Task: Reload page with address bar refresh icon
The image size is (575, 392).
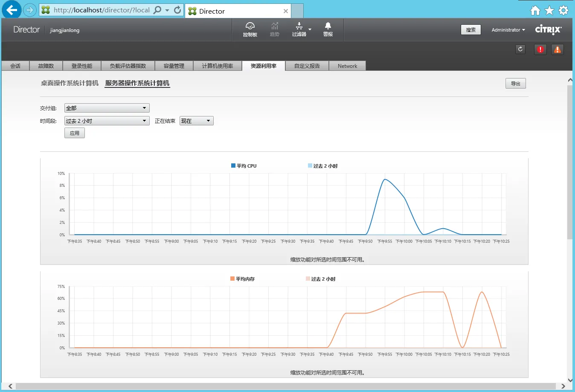Action: click(177, 10)
